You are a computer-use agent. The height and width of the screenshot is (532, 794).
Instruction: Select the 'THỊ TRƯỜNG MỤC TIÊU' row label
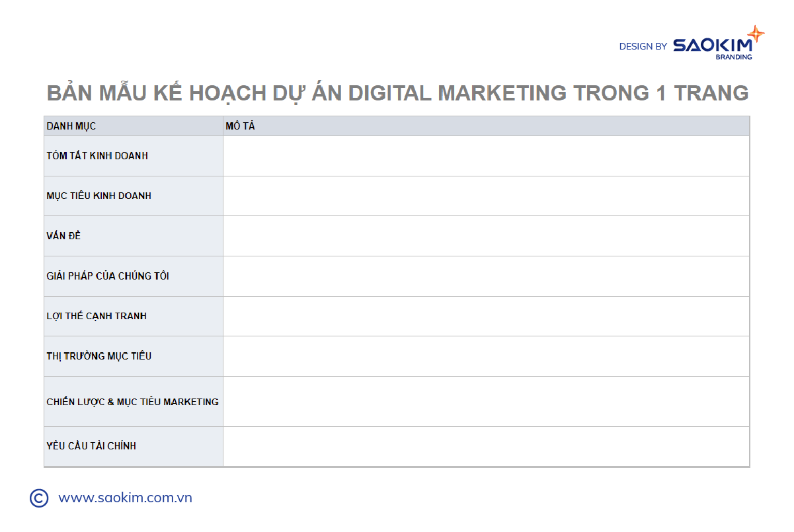[x=99, y=356]
